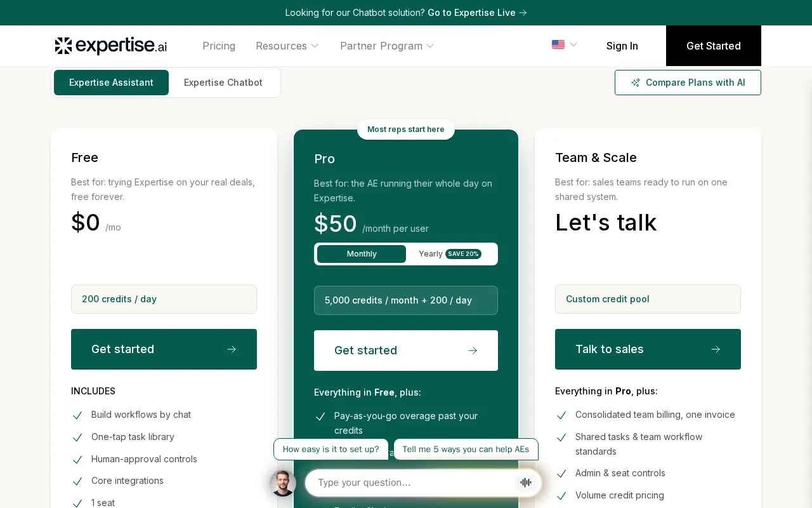Click the Most reps start here badge

pyautogui.click(x=406, y=130)
